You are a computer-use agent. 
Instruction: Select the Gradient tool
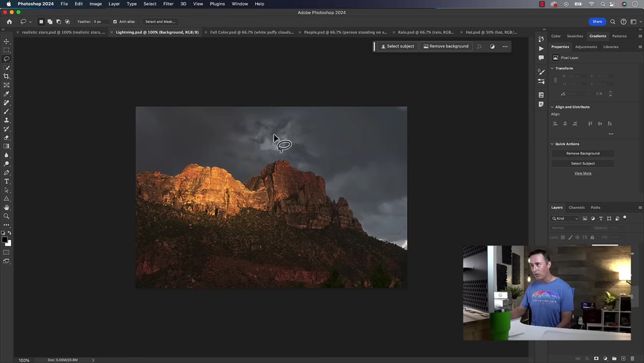[6, 146]
